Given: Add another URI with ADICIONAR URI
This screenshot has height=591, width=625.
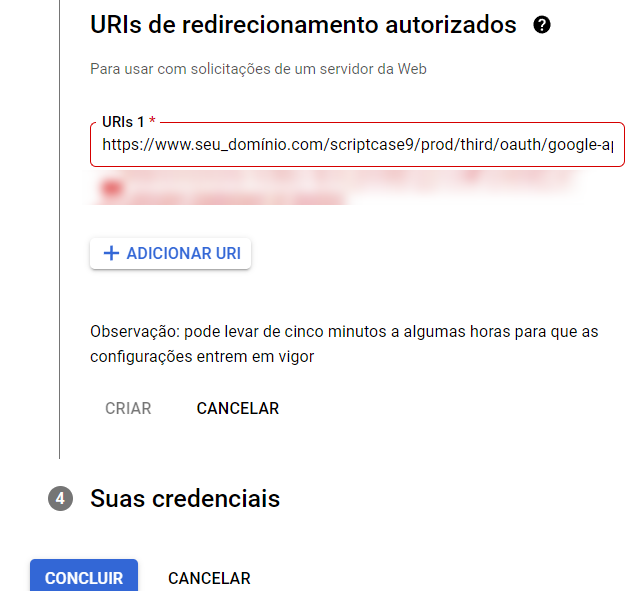Looking at the screenshot, I should 170,253.
